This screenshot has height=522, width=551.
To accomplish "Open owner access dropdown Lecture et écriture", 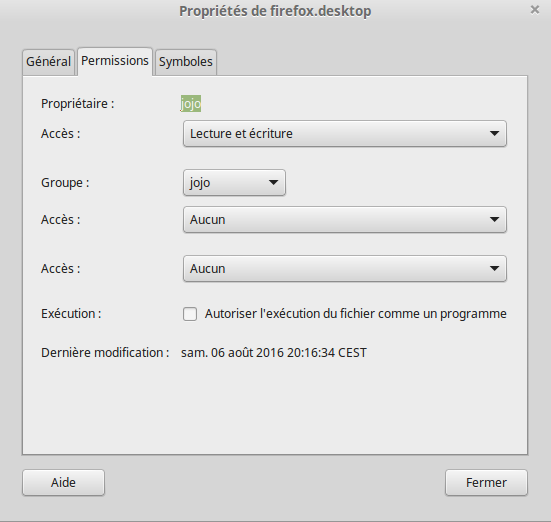I will click(345, 134).
